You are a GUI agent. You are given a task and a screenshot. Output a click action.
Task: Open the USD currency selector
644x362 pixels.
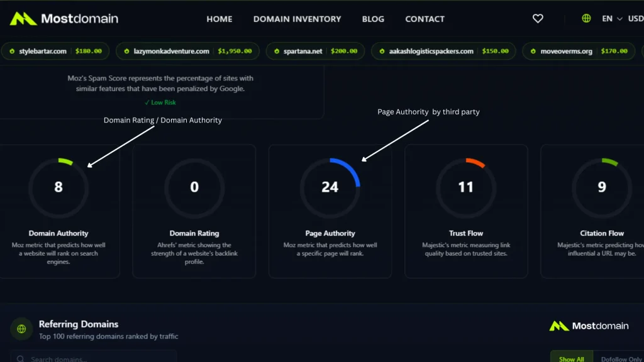(x=636, y=18)
